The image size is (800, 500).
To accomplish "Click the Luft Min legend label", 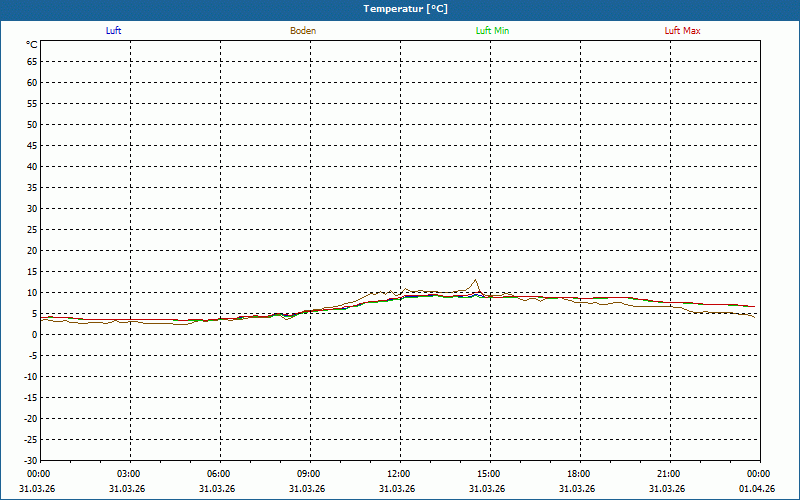I will click(x=492, y=31).
